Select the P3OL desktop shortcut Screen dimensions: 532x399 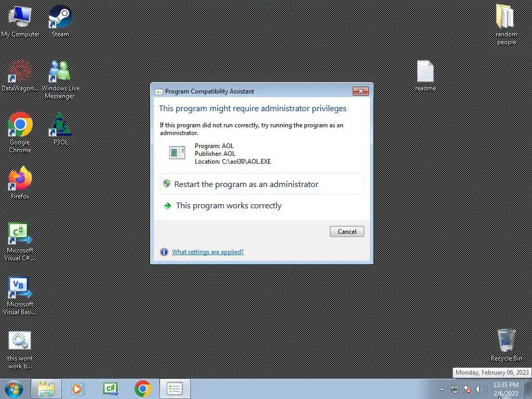point(60,129)
